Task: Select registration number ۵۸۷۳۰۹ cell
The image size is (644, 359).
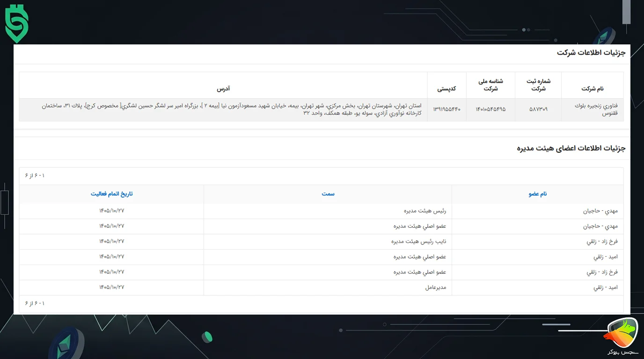Action: coord(538,110)
